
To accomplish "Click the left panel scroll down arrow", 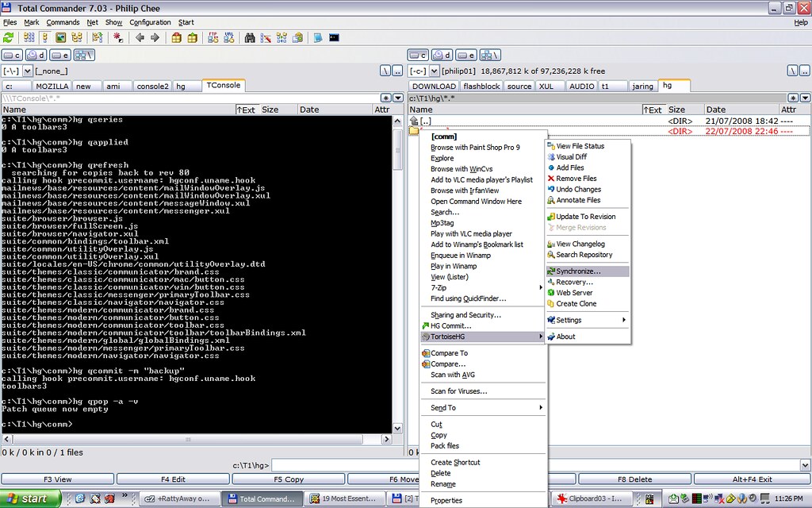I will pos(398,428).
